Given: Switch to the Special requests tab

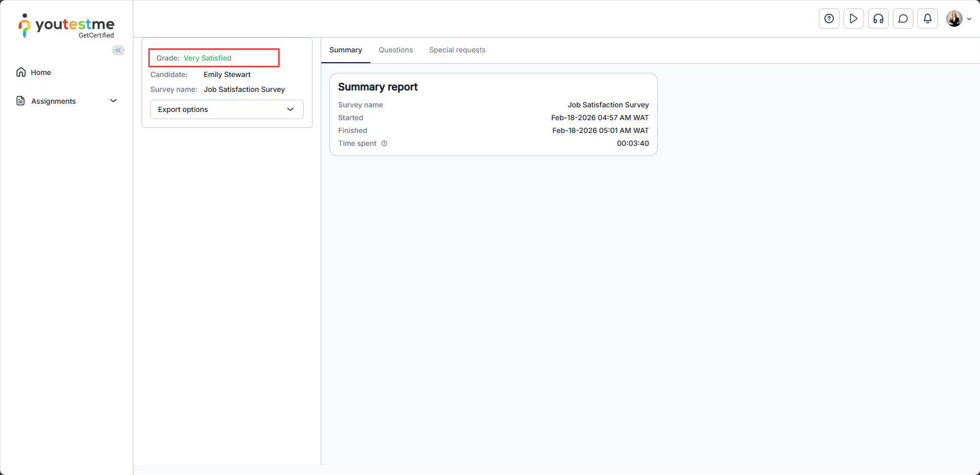Looking at the screenshot, I should pyautogui.click(x=457, y=50).
